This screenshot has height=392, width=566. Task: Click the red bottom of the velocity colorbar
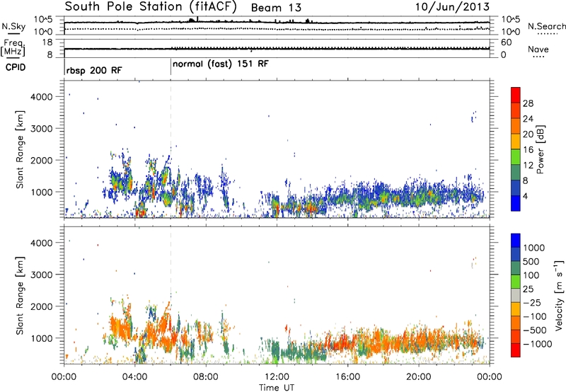[x=516, y=350]
